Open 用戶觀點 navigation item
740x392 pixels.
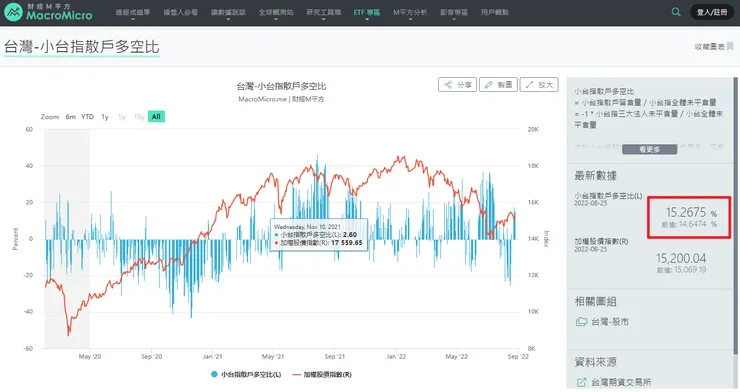tap(495, 13)
